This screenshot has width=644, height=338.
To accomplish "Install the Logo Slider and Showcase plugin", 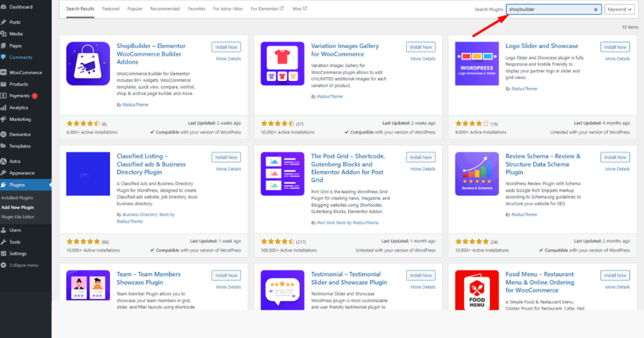I will pos(615,47).
